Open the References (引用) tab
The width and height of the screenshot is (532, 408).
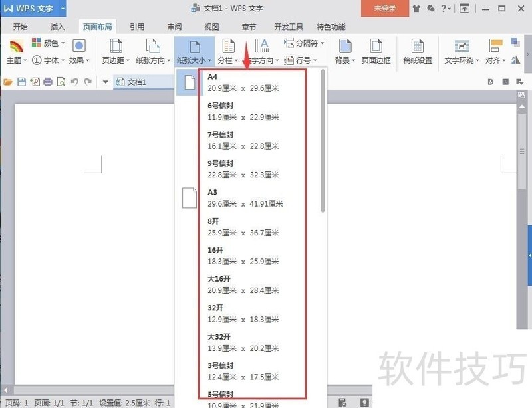[x=137, y=27]
